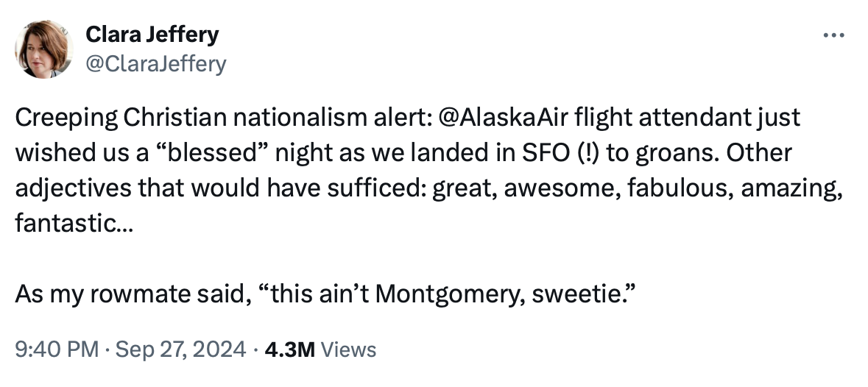The width and height of the screenshot is (868, 387).
Task: Open the tweet's more options menu
Action: (832, 36)
